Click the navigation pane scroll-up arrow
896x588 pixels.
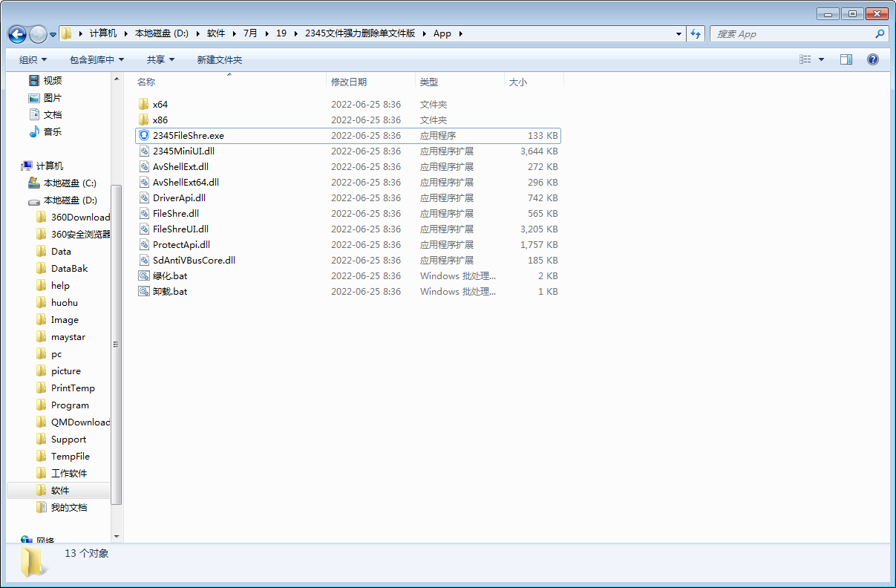117,78
